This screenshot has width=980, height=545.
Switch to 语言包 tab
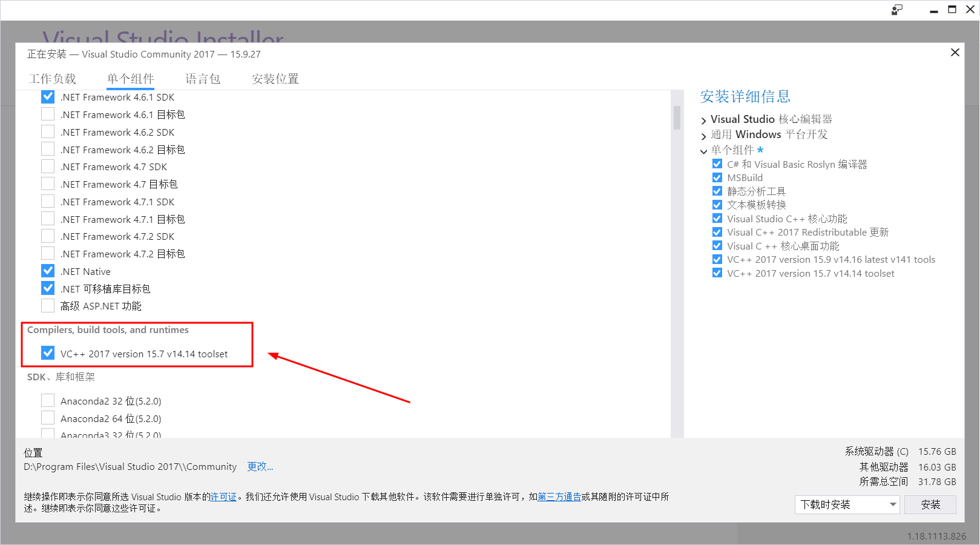[x=203, y=79]
